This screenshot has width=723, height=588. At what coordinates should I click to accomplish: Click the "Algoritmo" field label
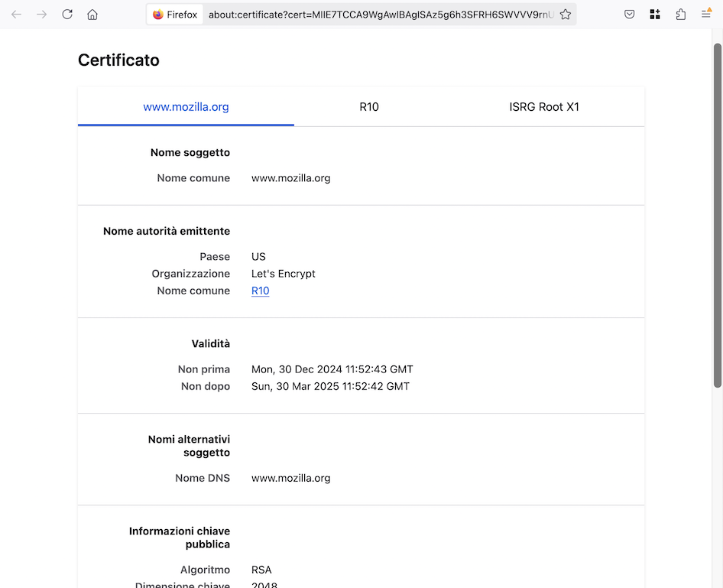(205, 570)
